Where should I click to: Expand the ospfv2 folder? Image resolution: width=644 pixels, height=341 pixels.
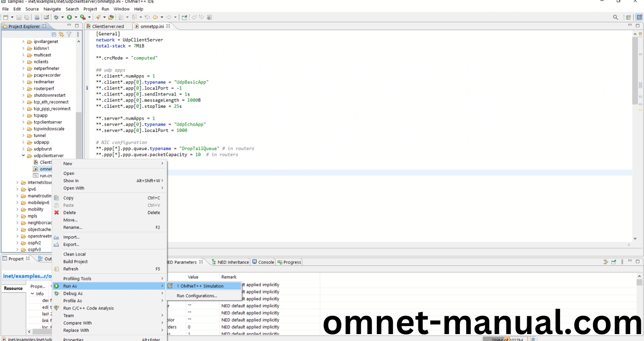tap(17, 243)
